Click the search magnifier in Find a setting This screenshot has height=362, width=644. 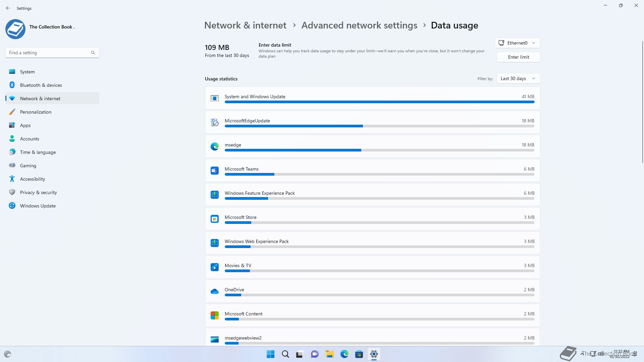click(93, 53)
